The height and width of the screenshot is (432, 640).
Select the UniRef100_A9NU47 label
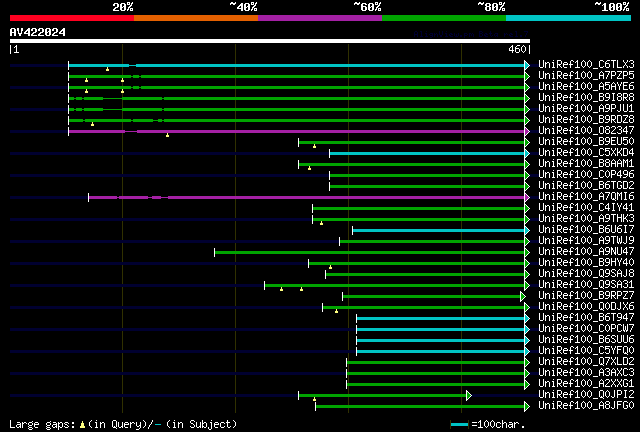click(586, 252)
